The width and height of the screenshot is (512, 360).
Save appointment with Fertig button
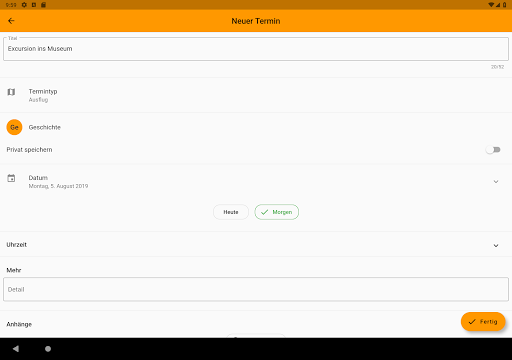point(483,322)
